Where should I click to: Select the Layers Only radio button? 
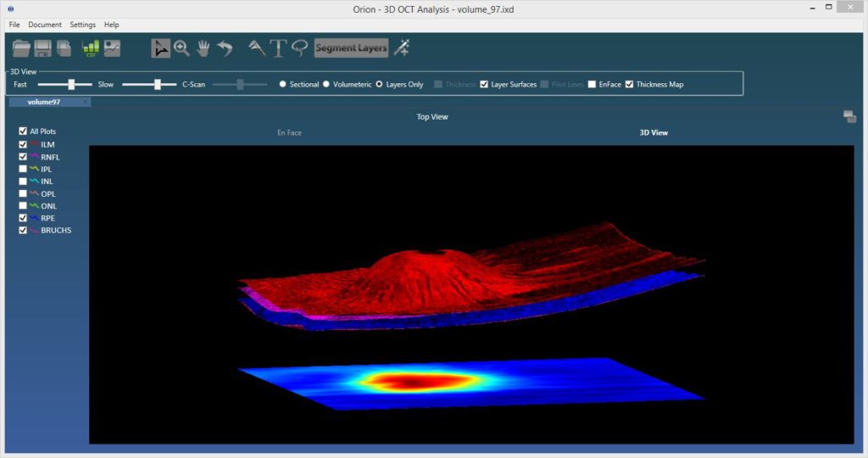tap(379, 84)
